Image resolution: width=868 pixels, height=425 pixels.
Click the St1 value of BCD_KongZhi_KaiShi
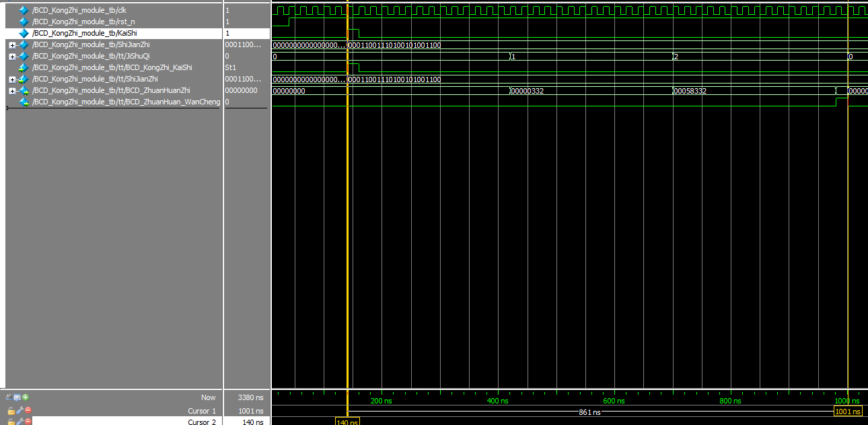pos(230,67)
